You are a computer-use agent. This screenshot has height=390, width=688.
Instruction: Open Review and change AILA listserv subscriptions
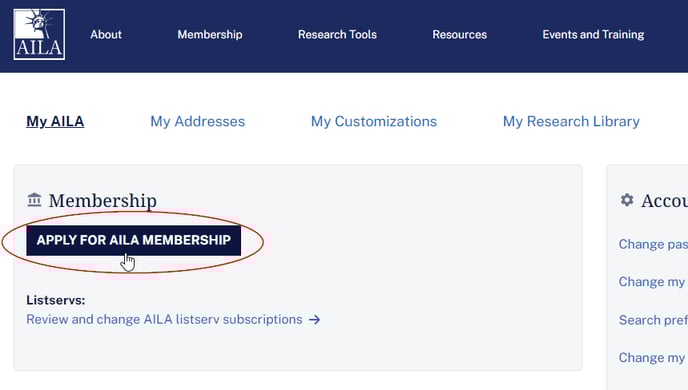pos(164,319)
